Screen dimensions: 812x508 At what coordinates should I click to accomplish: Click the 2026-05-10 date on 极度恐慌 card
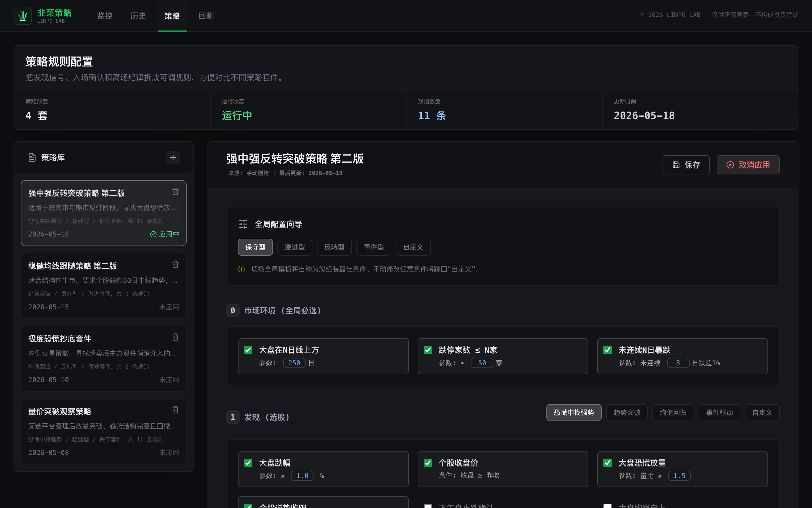(48, 380)
